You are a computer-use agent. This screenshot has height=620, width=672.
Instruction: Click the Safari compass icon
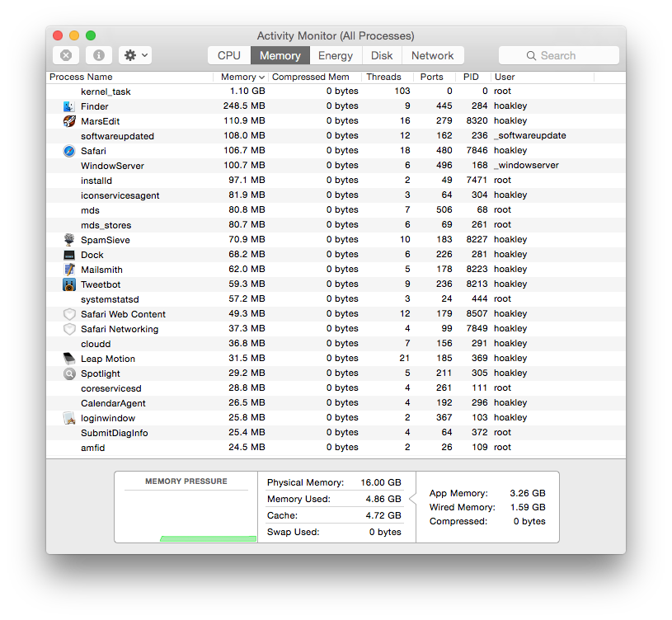pos(69,151)
